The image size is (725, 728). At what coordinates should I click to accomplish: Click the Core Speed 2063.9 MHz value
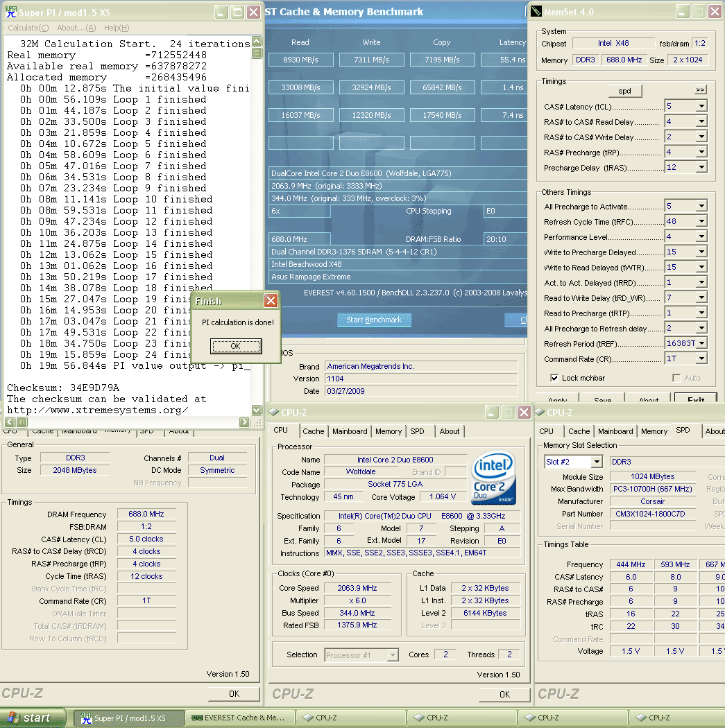(x=357, y=588)
